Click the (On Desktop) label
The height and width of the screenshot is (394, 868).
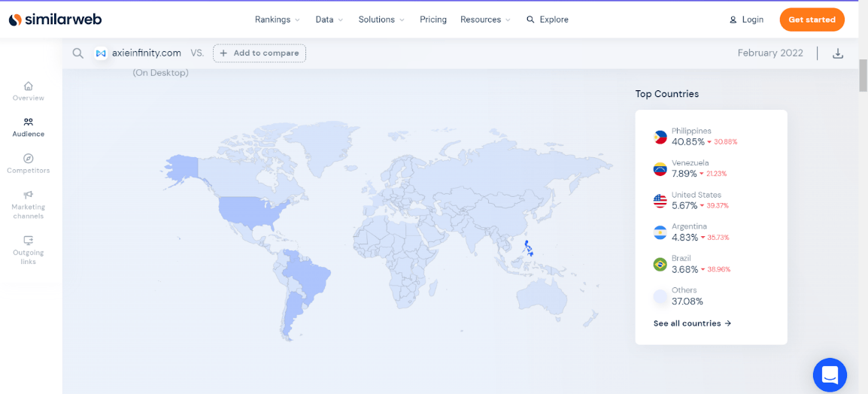tap(160, 72)
